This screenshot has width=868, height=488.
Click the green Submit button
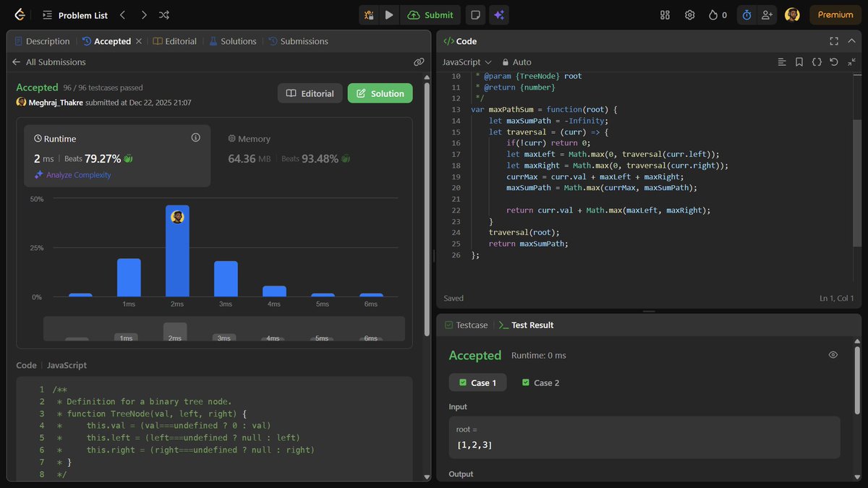coord(430,14)
